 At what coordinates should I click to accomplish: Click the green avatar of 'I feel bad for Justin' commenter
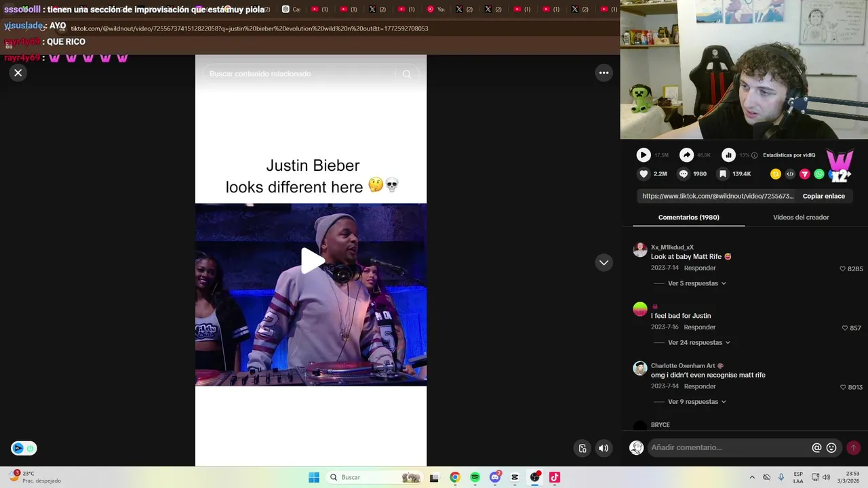[x=640, y=309]
